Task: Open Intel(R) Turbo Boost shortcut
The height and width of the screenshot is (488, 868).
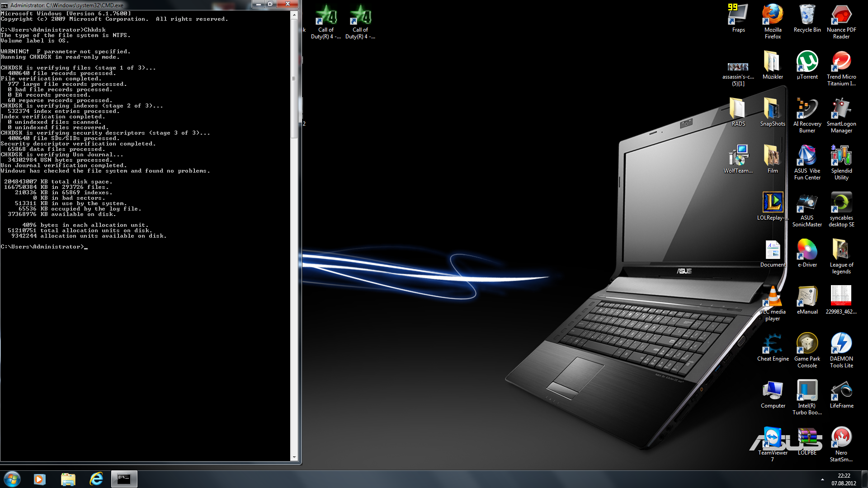Action: click(807, 397)
